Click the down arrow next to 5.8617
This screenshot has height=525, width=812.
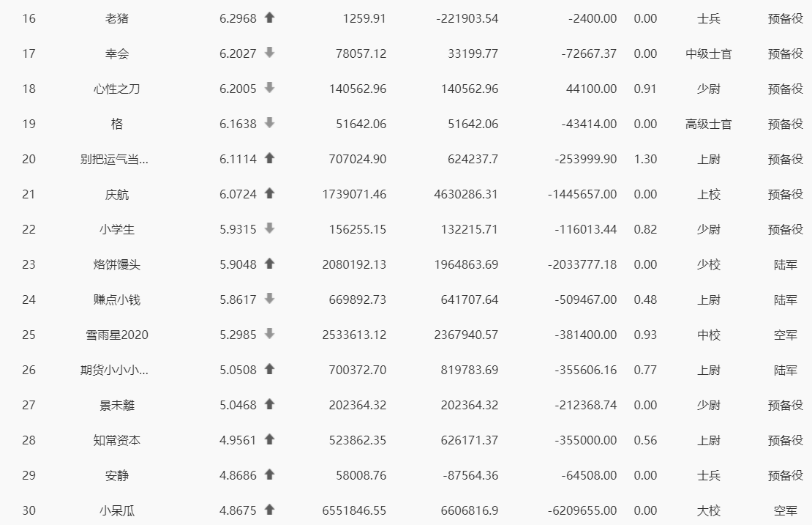[x=269, y=299]
